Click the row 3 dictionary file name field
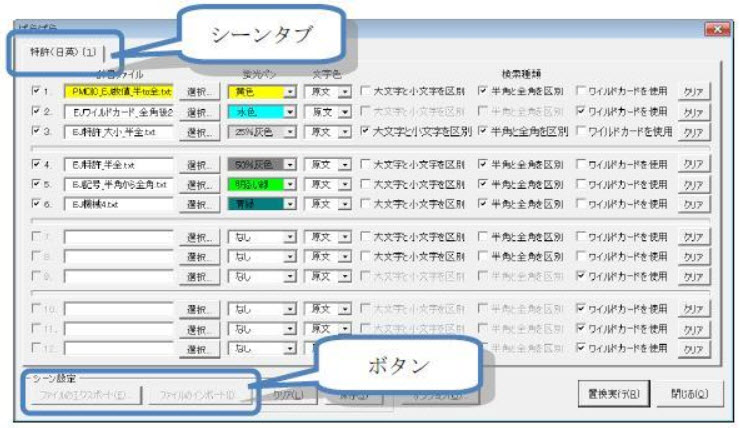740x428 pixels. click(118, 131)
